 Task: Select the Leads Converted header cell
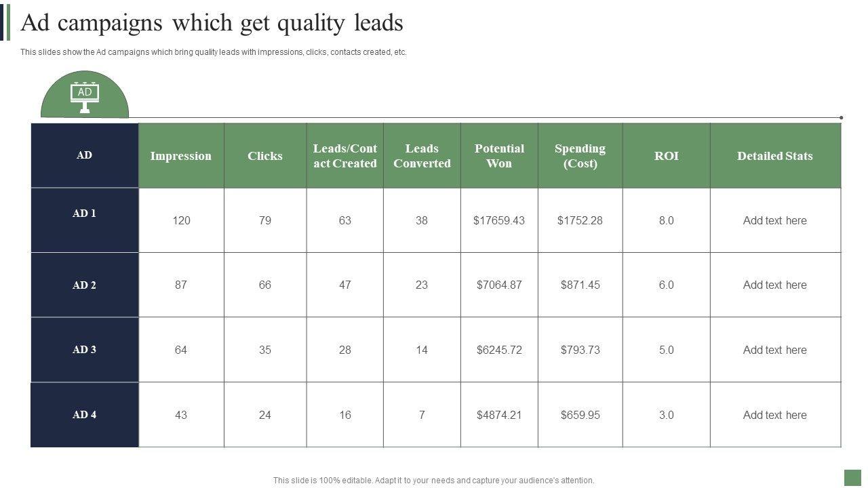pos(422,156)
